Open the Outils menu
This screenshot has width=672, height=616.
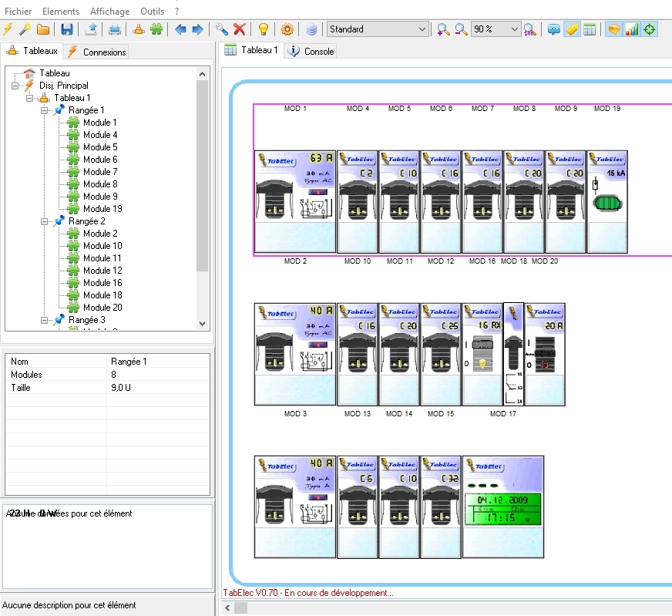(x=152, y=12)
